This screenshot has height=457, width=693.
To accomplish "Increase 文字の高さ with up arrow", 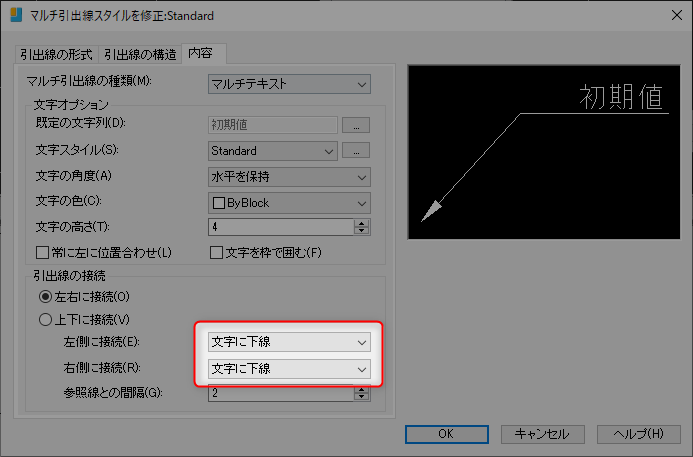I will [x=362, y=223].
